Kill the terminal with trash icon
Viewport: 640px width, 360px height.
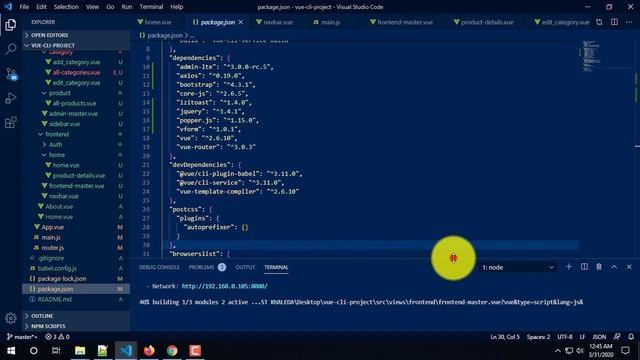tap(599, 267)
